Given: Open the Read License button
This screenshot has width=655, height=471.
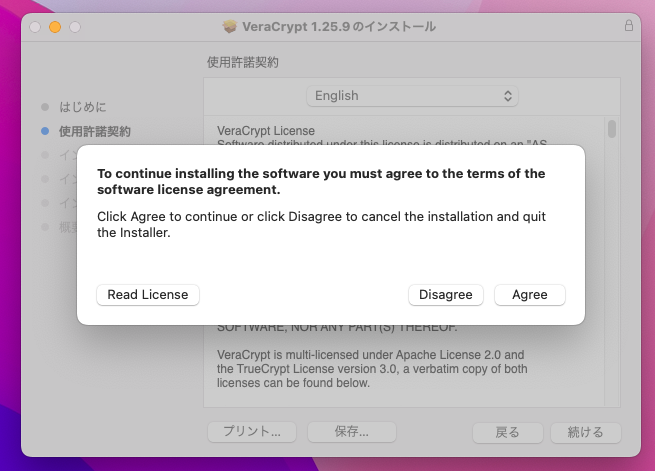Looking at the screenshot, I should [x=148, y=295].
